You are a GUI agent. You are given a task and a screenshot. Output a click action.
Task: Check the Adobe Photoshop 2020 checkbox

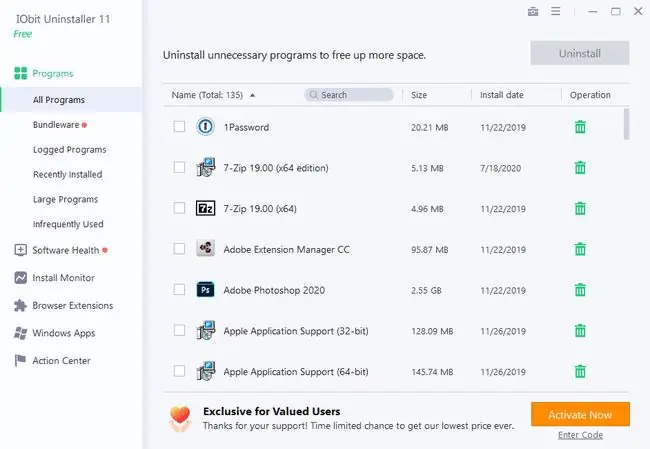pos(179,289)
